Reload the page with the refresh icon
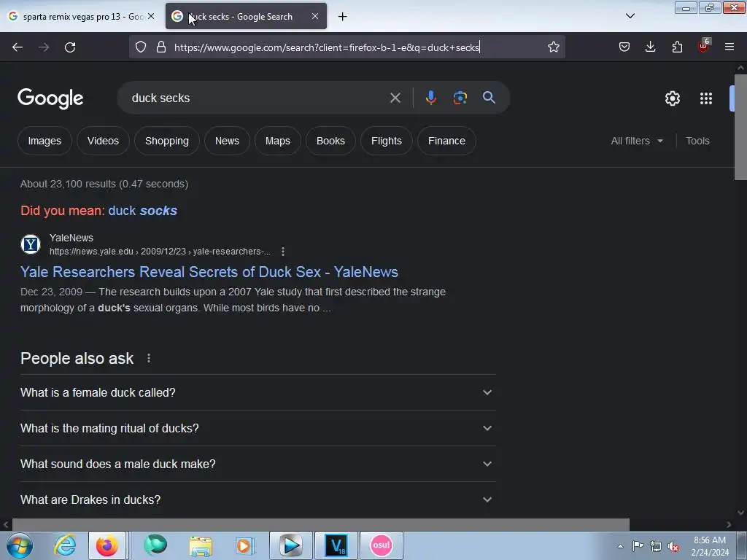The image size is (747, 560). 70,47
